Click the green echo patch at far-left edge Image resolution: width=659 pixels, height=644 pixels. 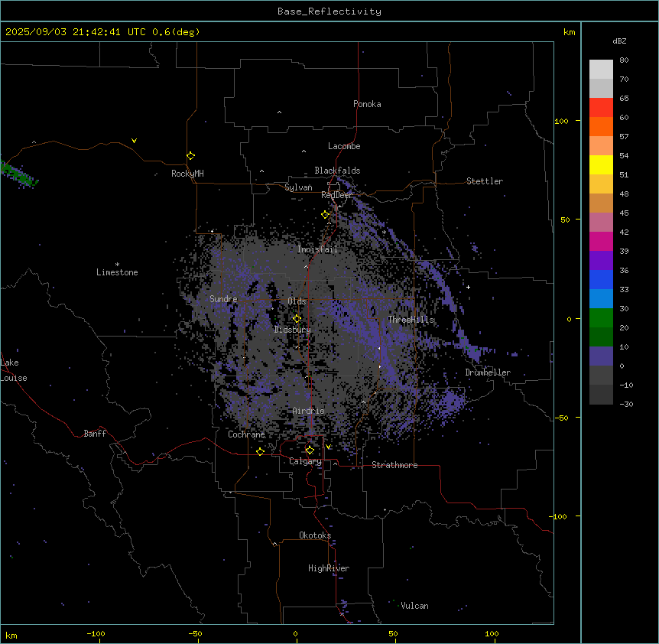coord(19,174)
